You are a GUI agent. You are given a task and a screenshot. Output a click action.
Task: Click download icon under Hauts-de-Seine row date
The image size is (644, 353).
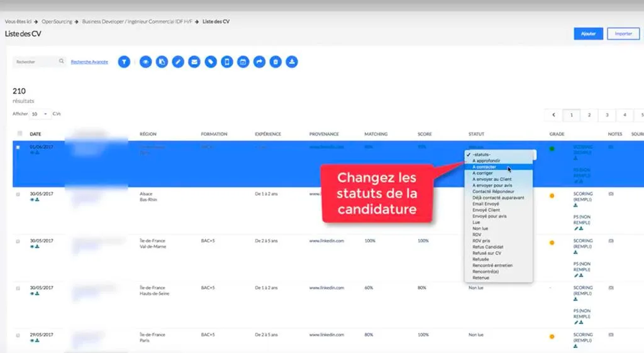[x=37, y=293]
